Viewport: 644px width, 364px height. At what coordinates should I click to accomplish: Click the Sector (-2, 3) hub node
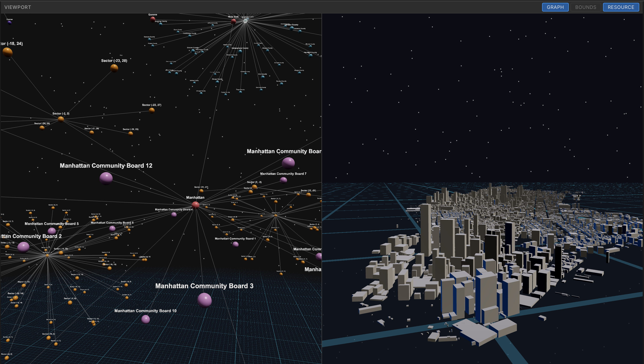61,119
